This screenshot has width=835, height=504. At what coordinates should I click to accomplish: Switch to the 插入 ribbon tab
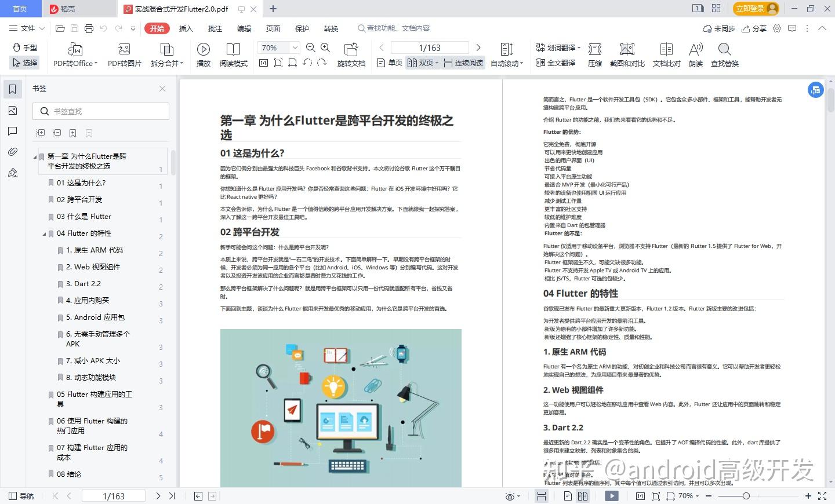[185, 28]
